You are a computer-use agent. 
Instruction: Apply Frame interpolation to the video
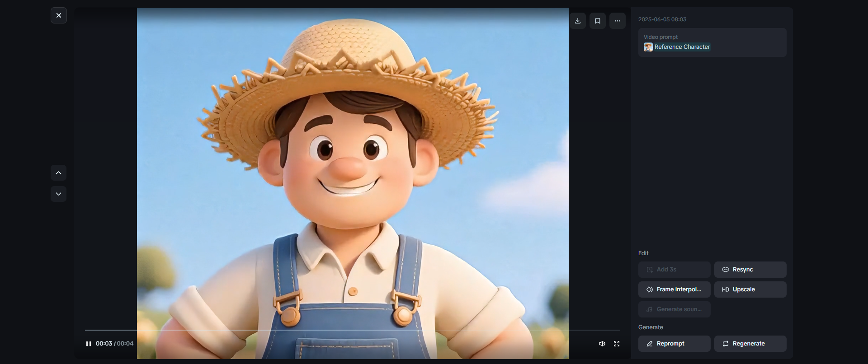pyautogui.click(x=675, y=289)
